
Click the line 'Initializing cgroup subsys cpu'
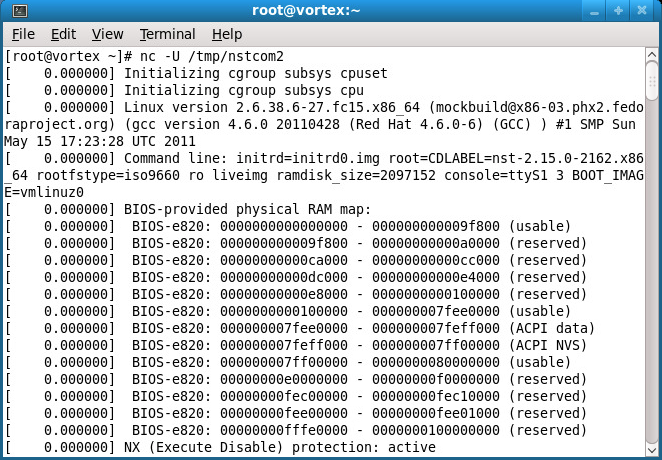tap(244, 90)
